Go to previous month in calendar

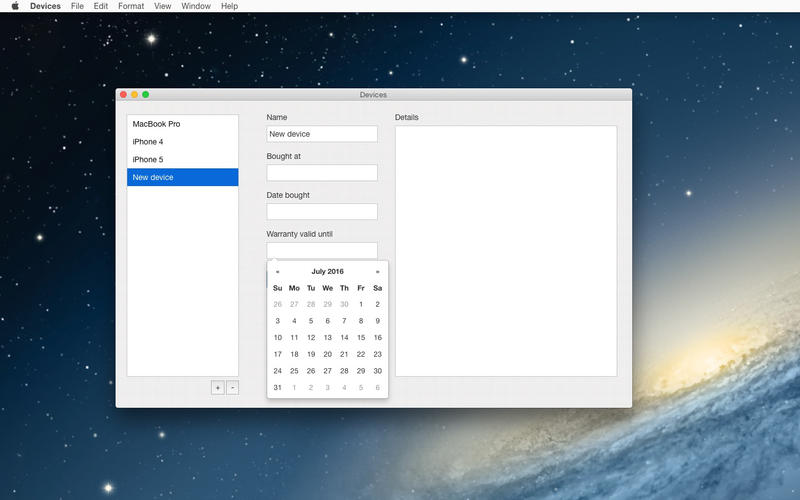pos(277,271)
